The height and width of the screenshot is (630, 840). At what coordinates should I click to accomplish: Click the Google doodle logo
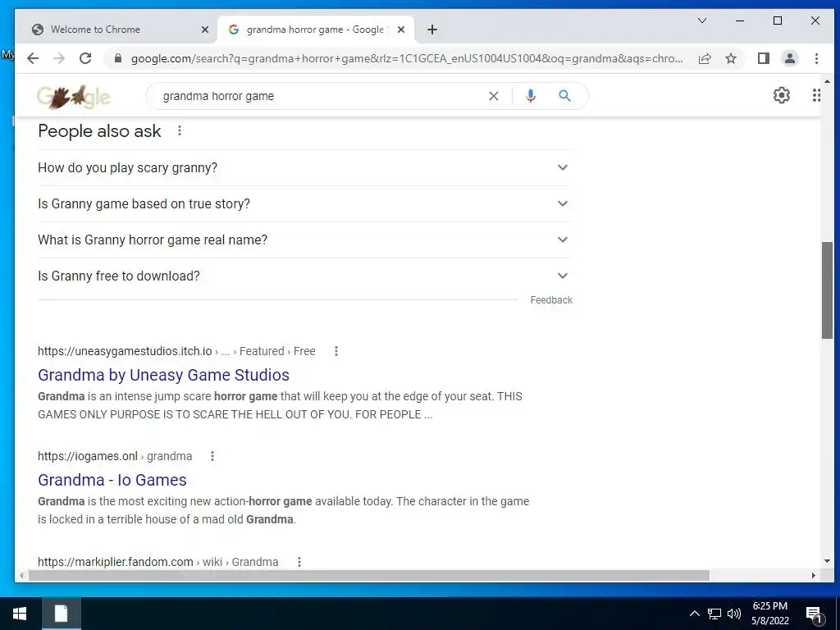click(74, 97)
